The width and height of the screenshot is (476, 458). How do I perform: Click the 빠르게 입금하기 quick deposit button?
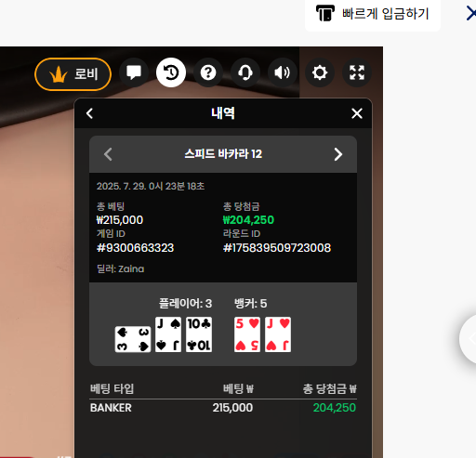point(373,14)
